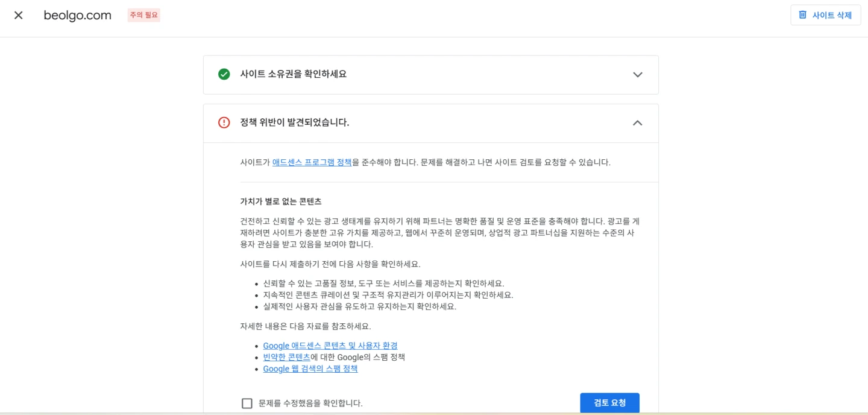Open Google 애드센스 콘텐츠 및 사용자 환경 link

pos(330,346)
